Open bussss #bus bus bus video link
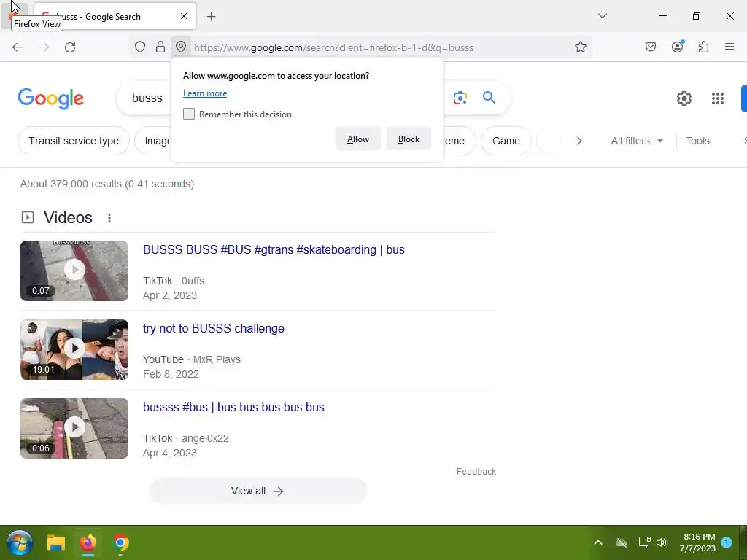The height and width of the screenshot is (560, 747). pos(233,407)
